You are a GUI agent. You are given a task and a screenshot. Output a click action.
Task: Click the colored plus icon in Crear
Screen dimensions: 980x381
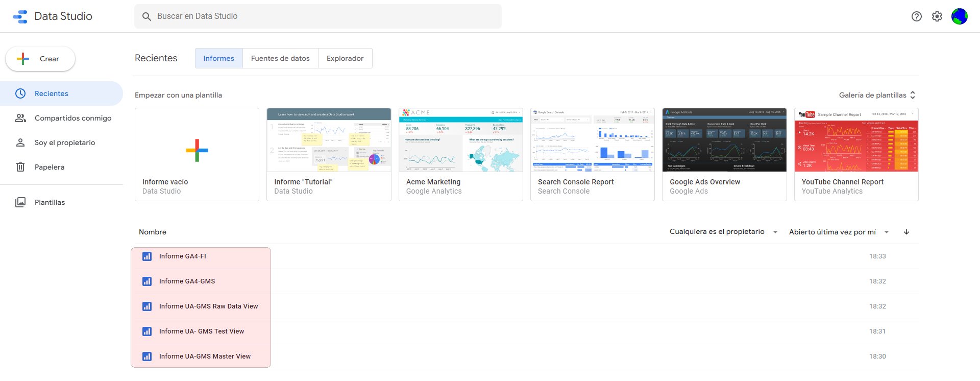[x=23, y=59]
